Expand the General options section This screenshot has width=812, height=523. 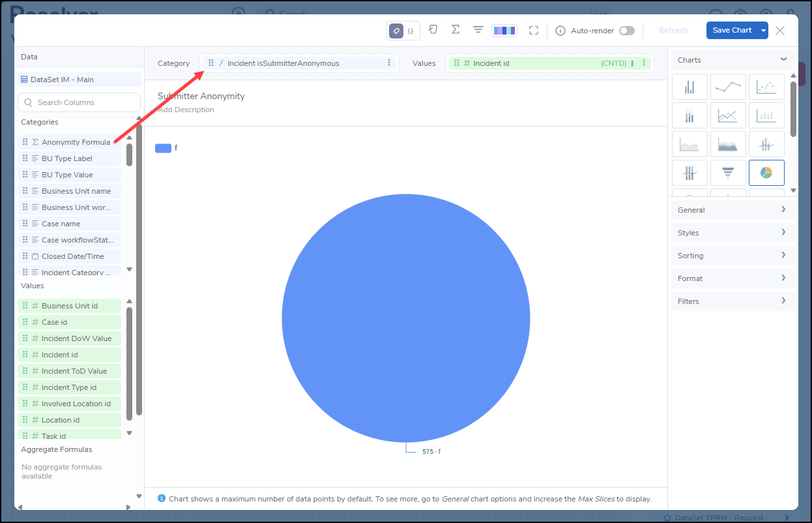click(x=733, y=210)
